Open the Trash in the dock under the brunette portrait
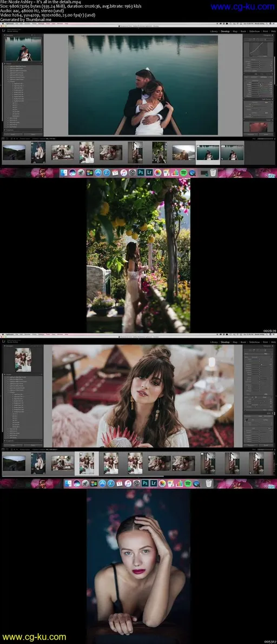Image resolution: width=277 pixels, height=644 pixels. 209,484
